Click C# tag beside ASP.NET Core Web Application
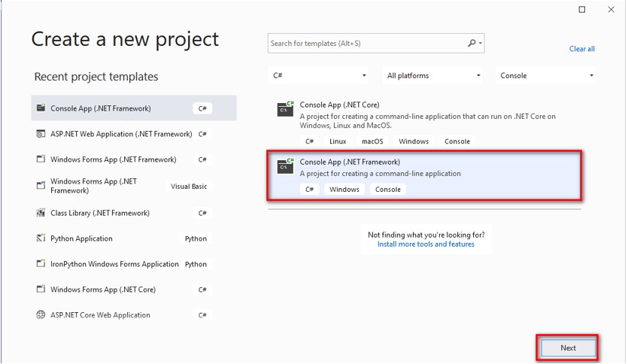 coord(202,315)
